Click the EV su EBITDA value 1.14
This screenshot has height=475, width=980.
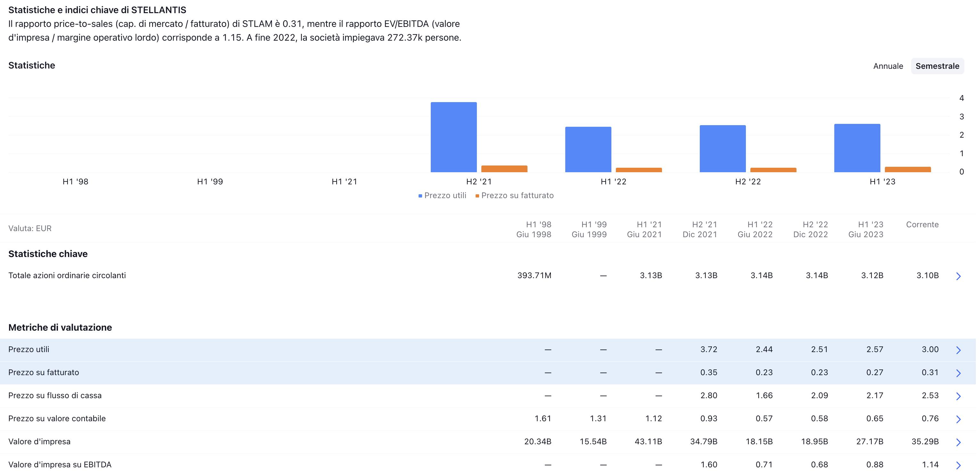(x=930, y=464)
